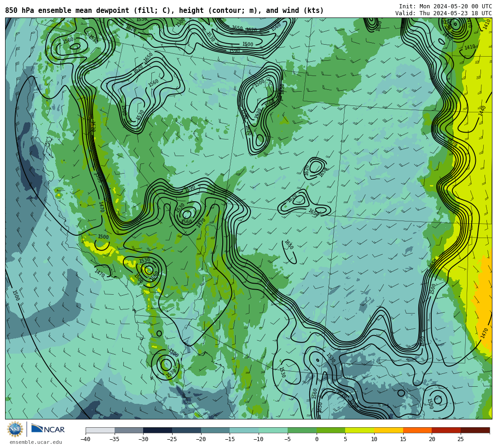Click the -30 colorbar tick label
The height and width of the screenshot is (448, 497).
pos(143,439)
